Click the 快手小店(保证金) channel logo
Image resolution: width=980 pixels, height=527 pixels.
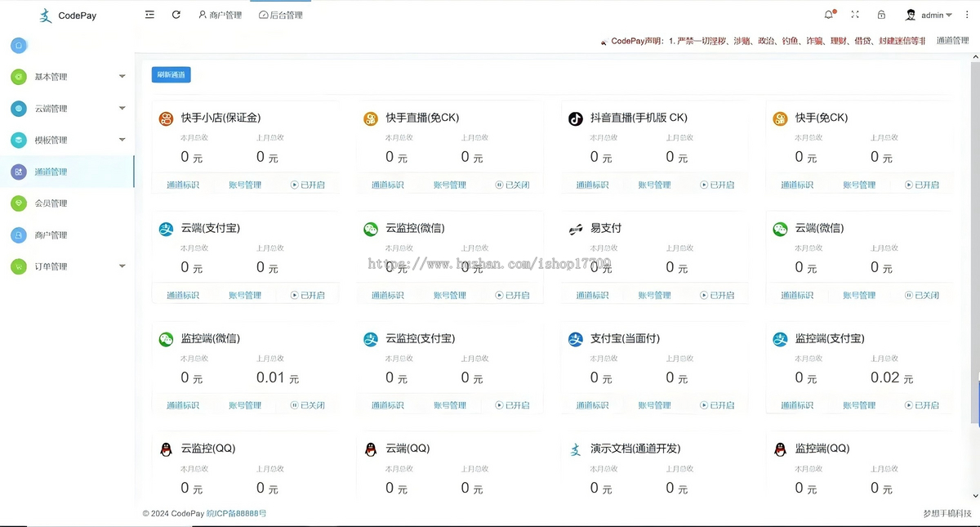click(x=166, y=118)
